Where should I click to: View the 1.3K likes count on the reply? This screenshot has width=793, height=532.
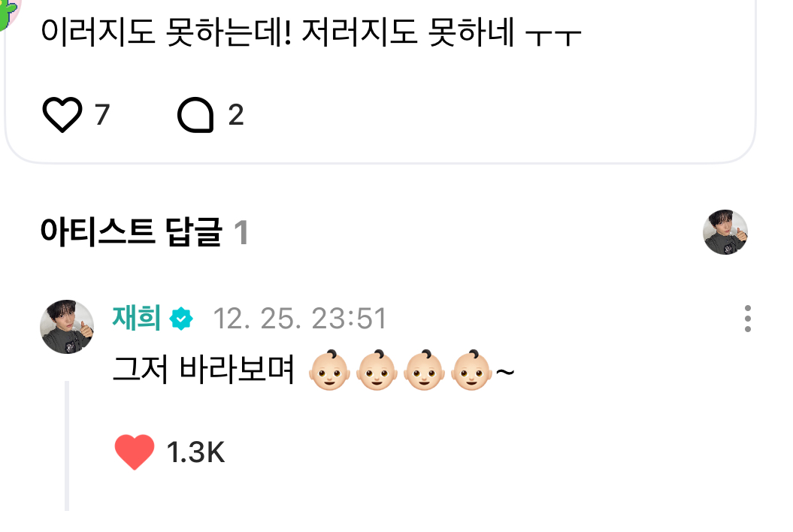coord(195,452)
